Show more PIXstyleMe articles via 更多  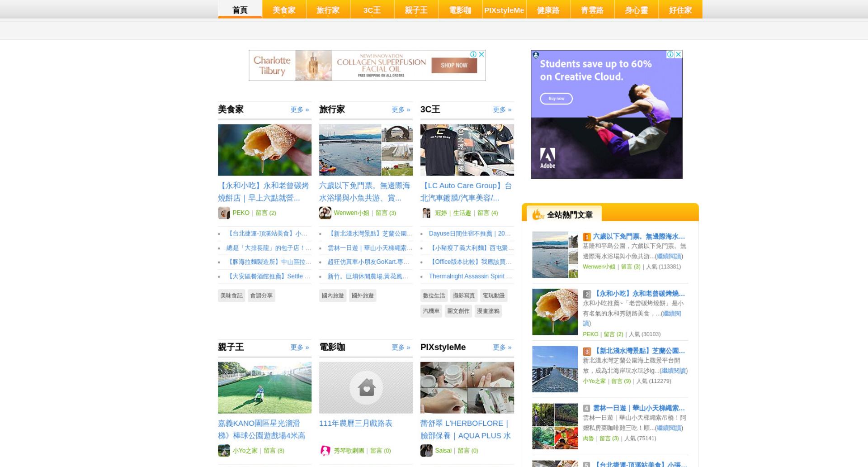click(502, 347)
